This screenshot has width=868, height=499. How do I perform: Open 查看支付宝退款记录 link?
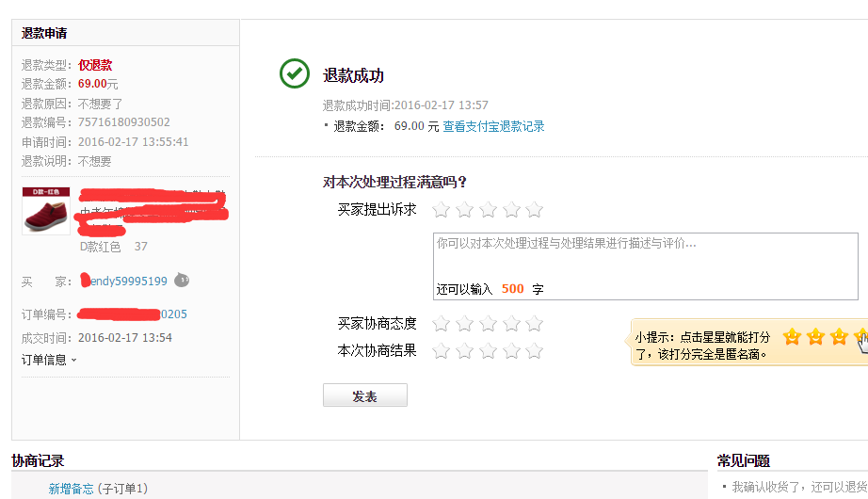493,126
